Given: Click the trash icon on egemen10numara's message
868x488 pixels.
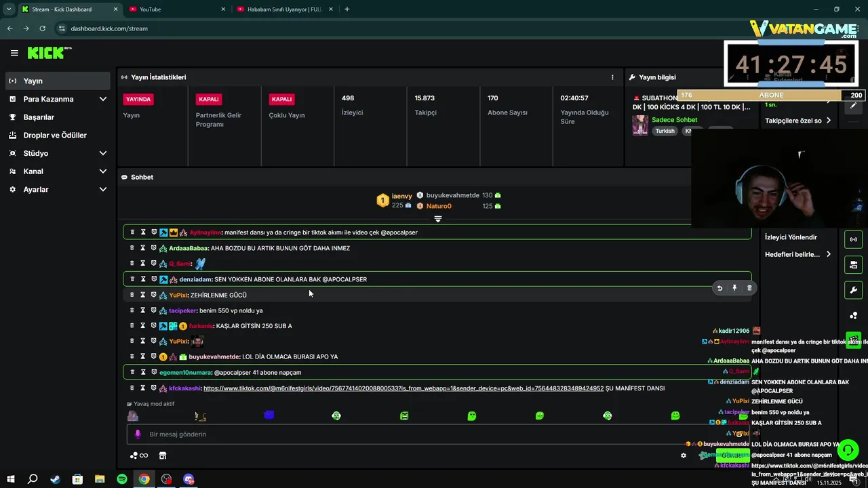Looking at the screenshot, I should (132, 372).
